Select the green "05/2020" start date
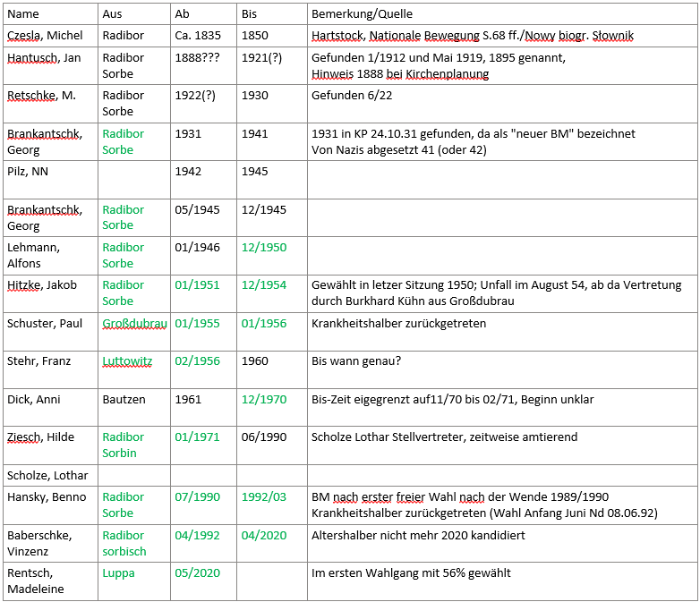The image size is (700, 602). tap(197, 573)
